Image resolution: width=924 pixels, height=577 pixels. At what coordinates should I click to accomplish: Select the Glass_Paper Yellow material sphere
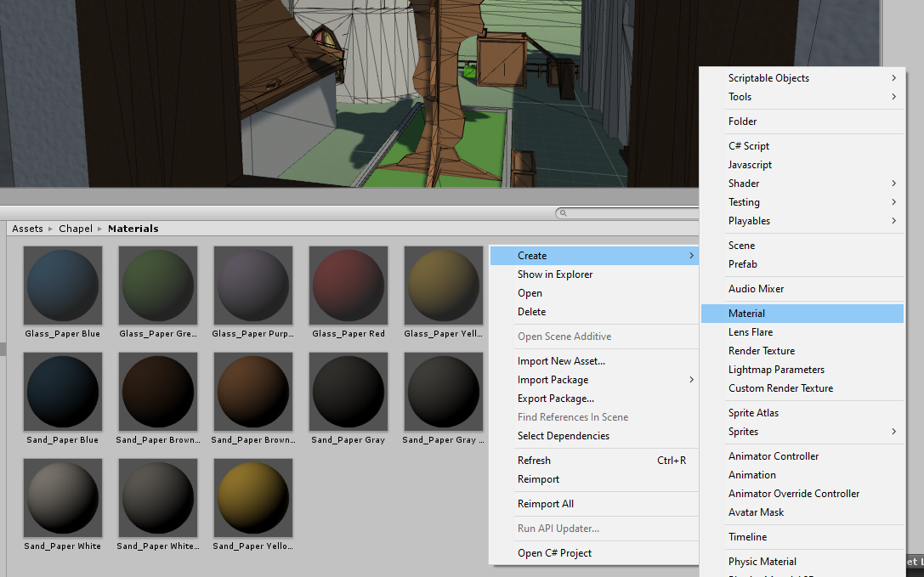coord(443,286)
